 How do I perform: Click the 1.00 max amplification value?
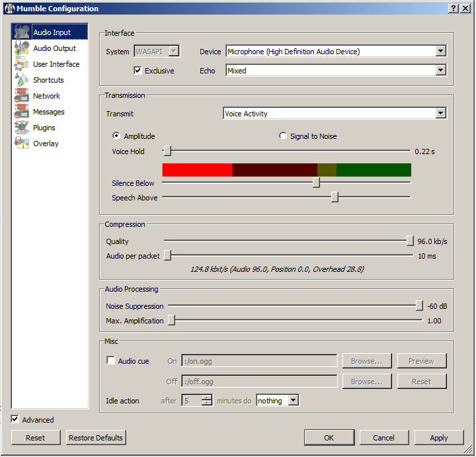coord(434,321)
